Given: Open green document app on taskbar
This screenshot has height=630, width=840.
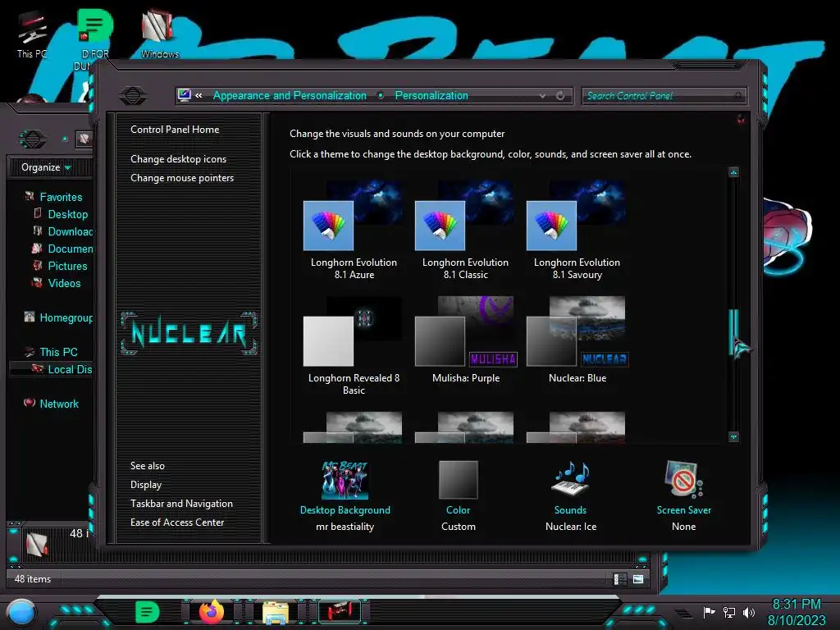Looking at the screenshot, I should [147, 612].
